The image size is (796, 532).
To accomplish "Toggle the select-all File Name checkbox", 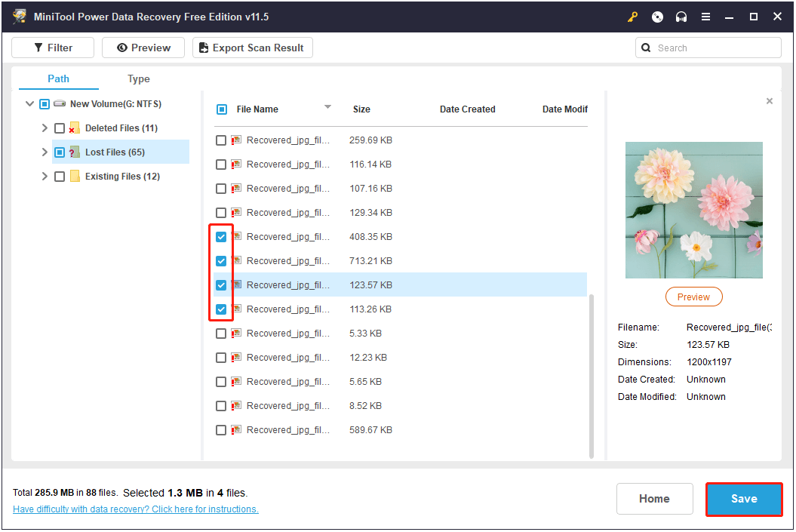I will coord(222,109).
